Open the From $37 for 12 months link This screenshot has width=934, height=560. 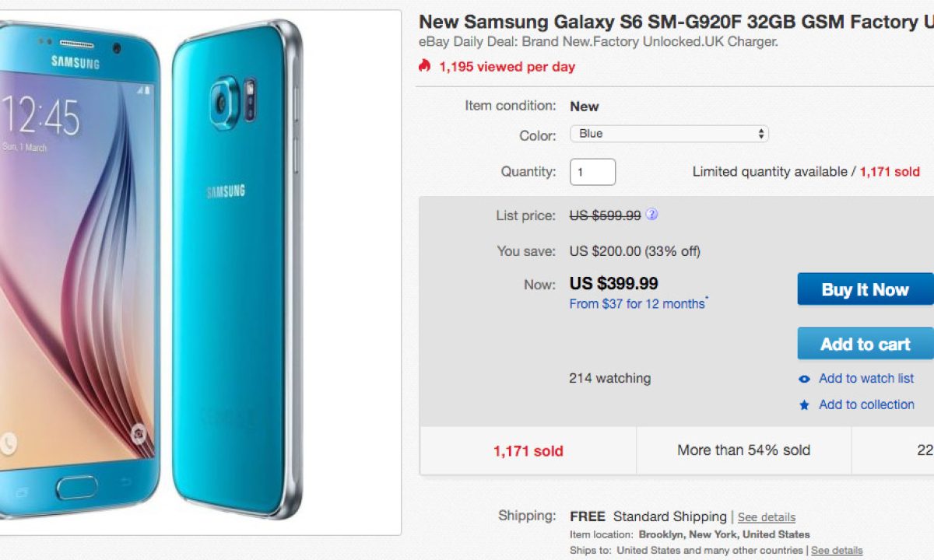coord(637,304)
